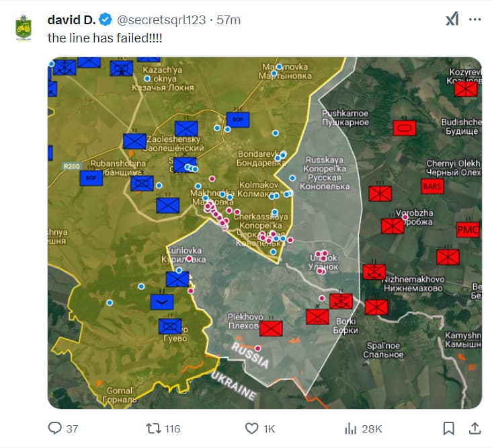Click the 57m timestamp link
492x448 pixels.
tap(229, 20)
